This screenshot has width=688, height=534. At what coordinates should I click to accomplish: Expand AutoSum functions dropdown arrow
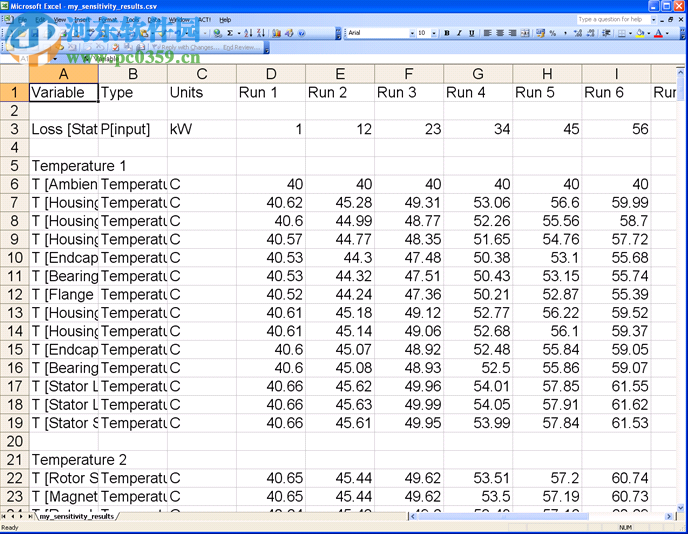point(239,33)
